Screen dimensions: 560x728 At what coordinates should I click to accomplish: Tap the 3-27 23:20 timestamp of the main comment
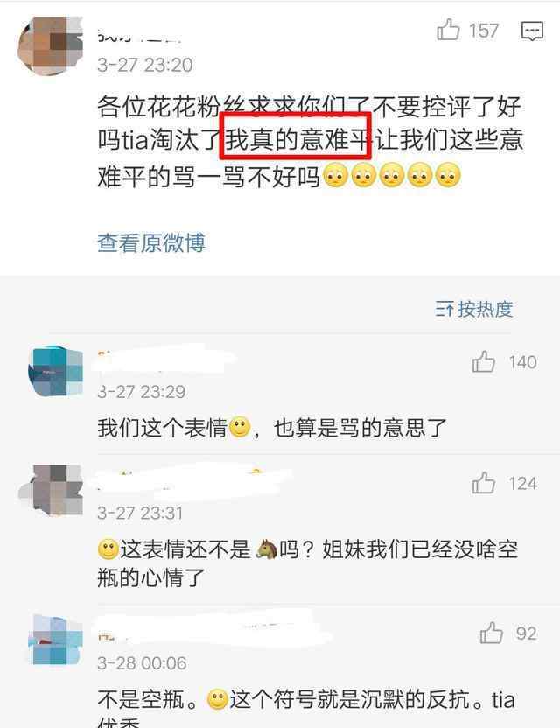[145, 65]
